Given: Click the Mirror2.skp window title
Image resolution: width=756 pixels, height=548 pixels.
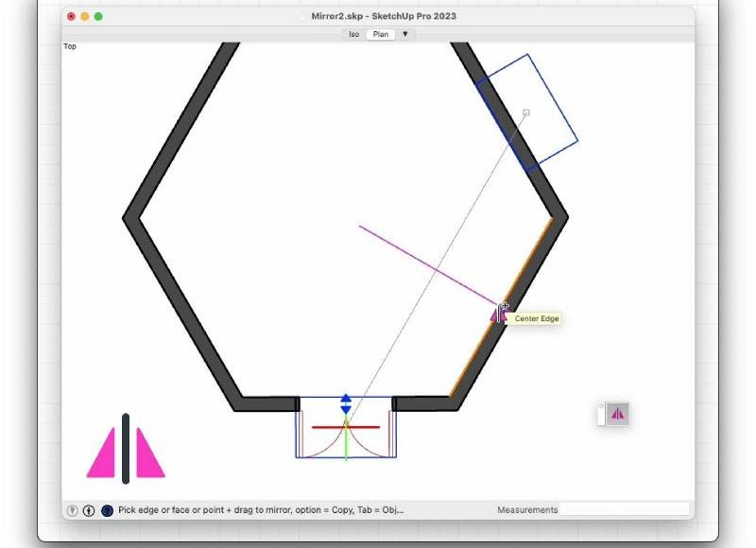Looking at the screenshot, I should coord(384,16).
